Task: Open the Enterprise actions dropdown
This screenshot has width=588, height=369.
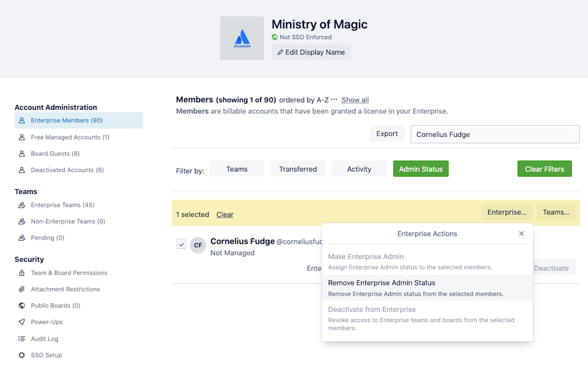Action: point(507,211)
